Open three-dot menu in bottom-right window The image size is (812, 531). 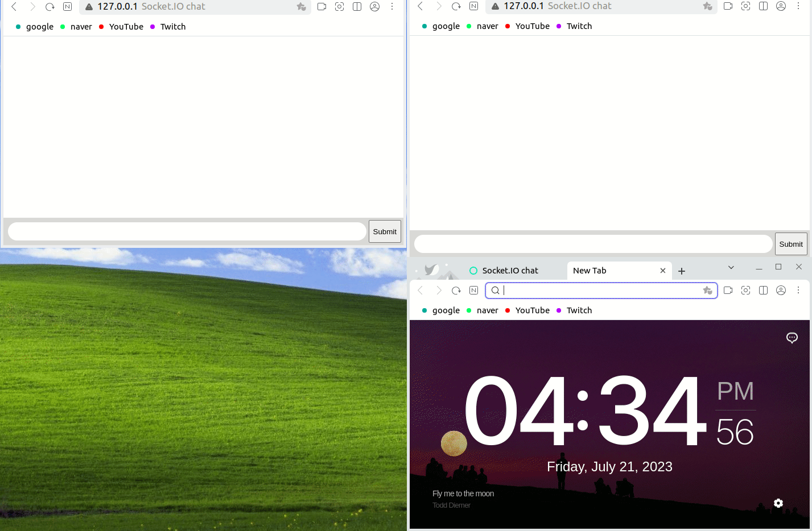click(x=798, y=291)
